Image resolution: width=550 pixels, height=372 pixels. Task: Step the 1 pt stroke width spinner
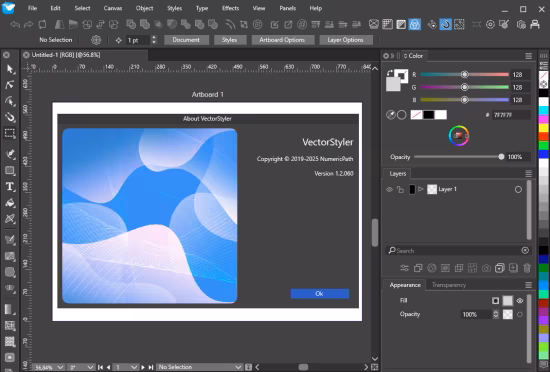click(153, 40)
